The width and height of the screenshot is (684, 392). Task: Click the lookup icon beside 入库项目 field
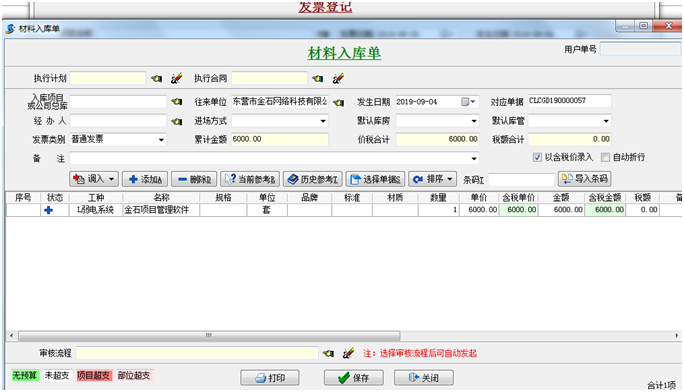coord(177,102)
